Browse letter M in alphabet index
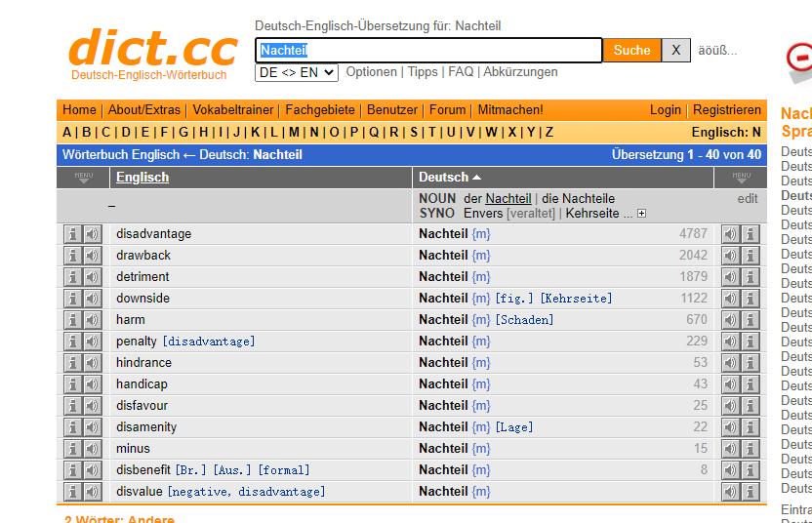Screen dimensions: 812x523 pyautogui.click(x=294, y=133)
